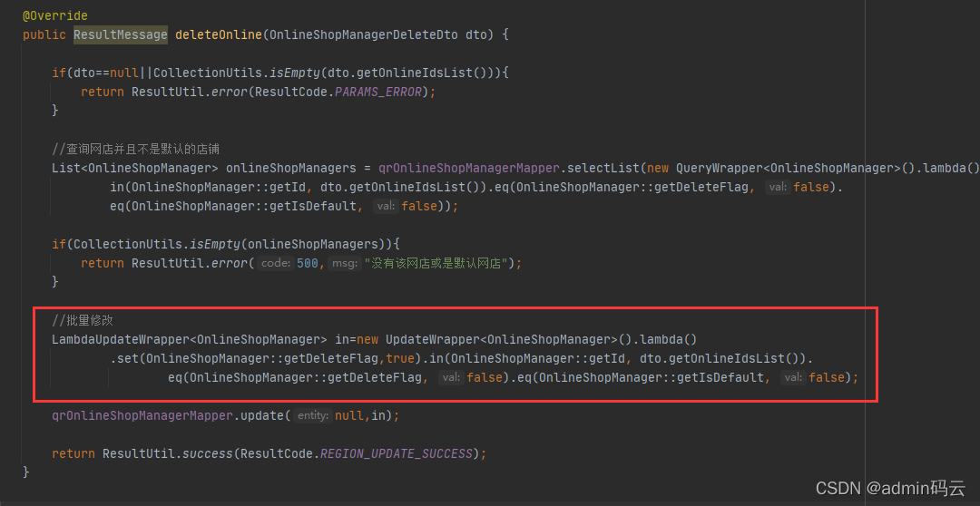980x506 pixels.
Task: Click the comment 批量修改
Action: (x=83, y=320)
